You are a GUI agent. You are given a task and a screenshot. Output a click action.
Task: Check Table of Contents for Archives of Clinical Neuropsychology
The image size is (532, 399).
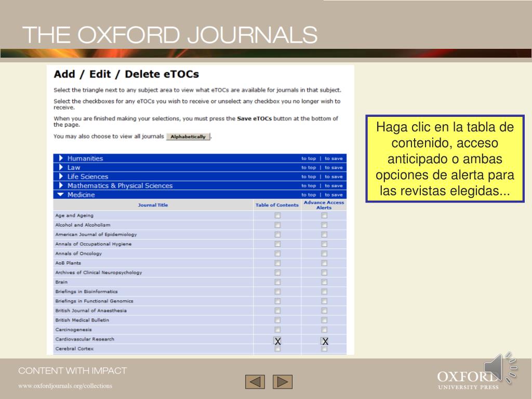click(x=277, y=272)
